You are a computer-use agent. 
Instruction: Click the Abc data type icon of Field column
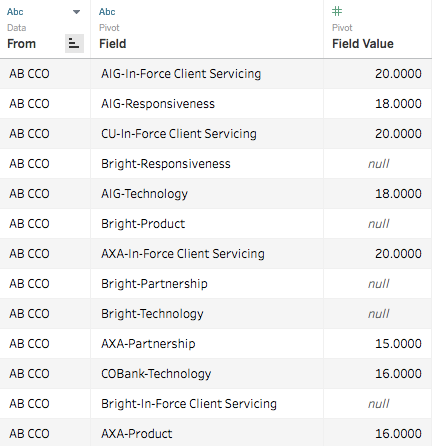(107, 12)
